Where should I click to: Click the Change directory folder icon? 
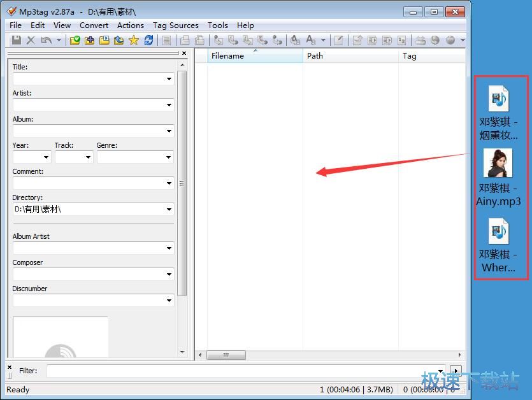click(75, 40)
